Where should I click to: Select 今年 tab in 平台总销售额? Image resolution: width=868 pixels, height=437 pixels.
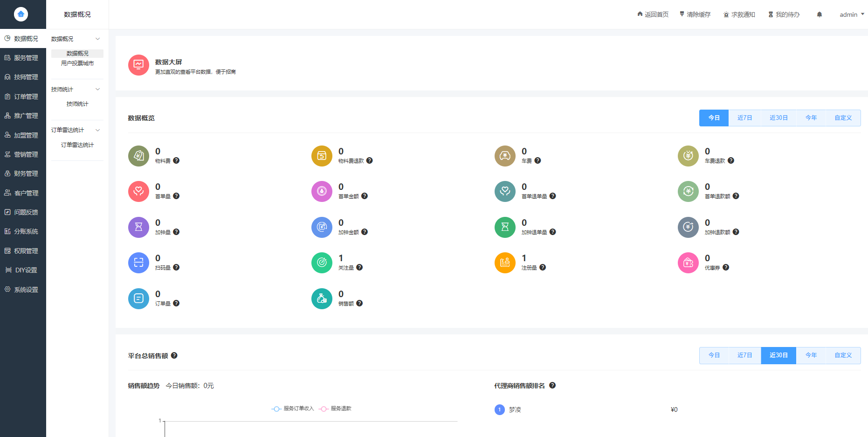(x=811, y=355)
